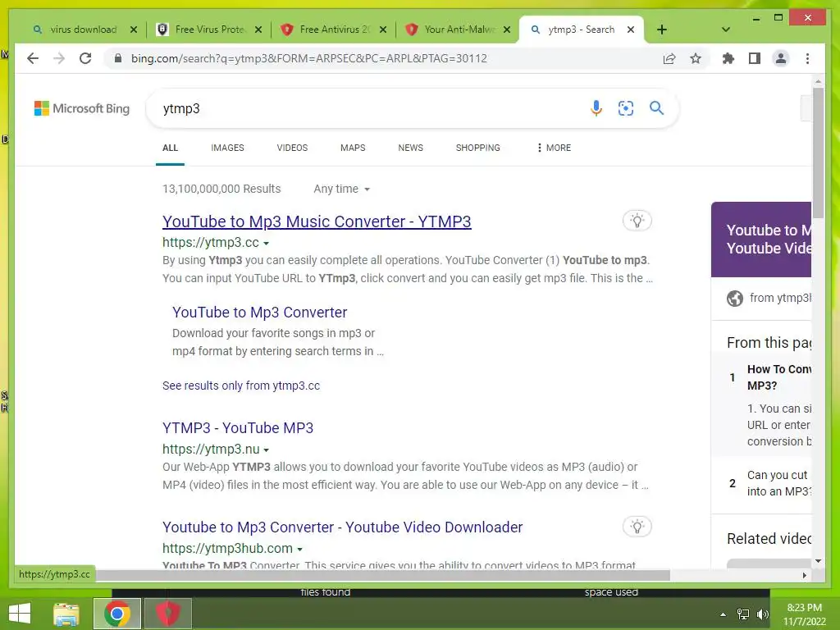The width and height of the screenshot is (840, 630).
Task: Close the 'virus download' tab
Action: tap(134, 30)
